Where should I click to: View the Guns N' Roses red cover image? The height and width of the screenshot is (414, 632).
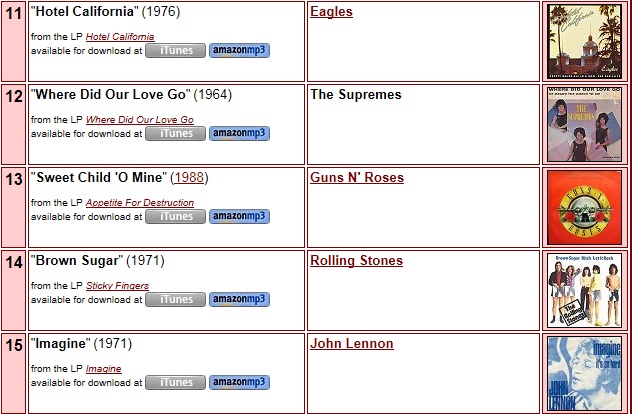point(583,207)
